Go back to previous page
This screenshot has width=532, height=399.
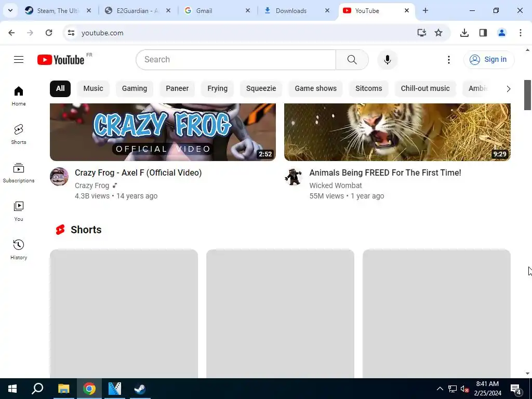tap(11, 33)
